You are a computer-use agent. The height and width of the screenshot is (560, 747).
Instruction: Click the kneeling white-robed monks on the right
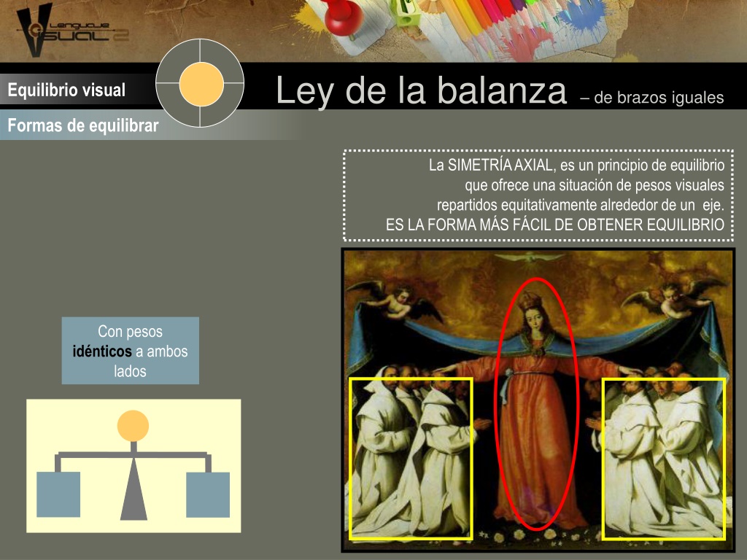click(x=664, y=459)
